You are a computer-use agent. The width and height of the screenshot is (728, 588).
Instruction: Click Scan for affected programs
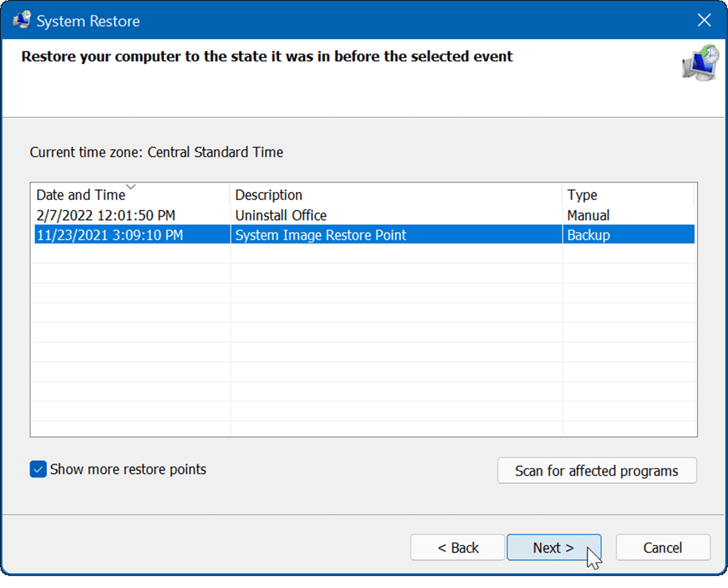[x=596, y=471]
